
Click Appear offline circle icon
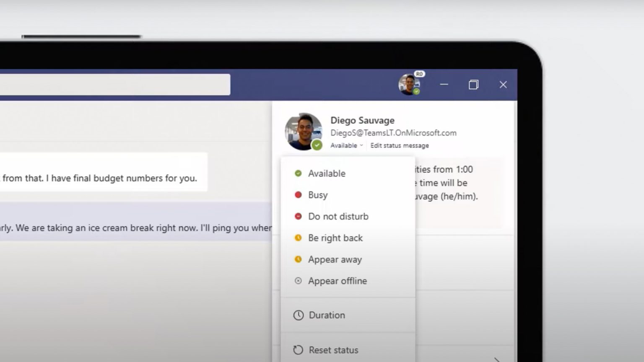[298, 281]
